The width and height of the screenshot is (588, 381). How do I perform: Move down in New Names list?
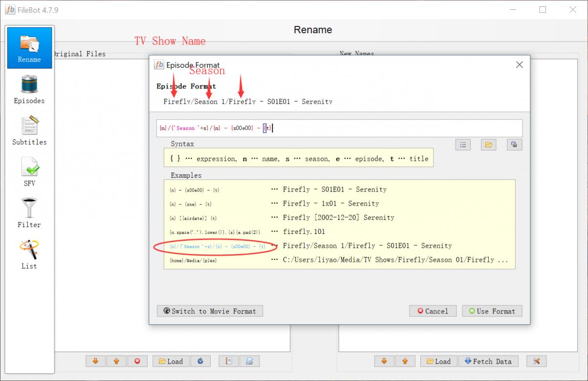tap(384, 361)
